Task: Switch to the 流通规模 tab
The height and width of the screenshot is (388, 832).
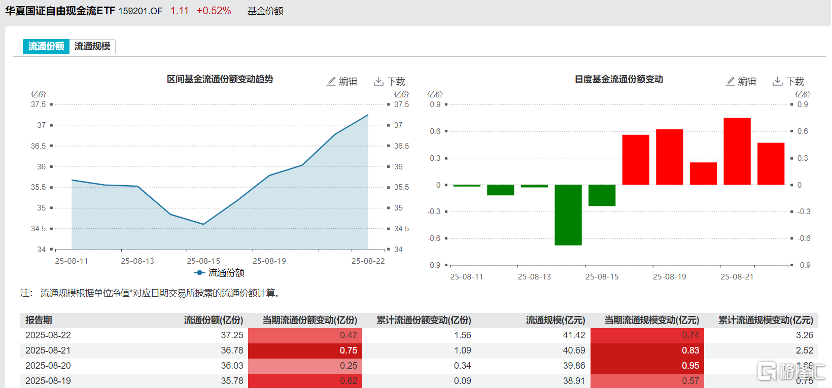Action: click(x=92, y=46)
